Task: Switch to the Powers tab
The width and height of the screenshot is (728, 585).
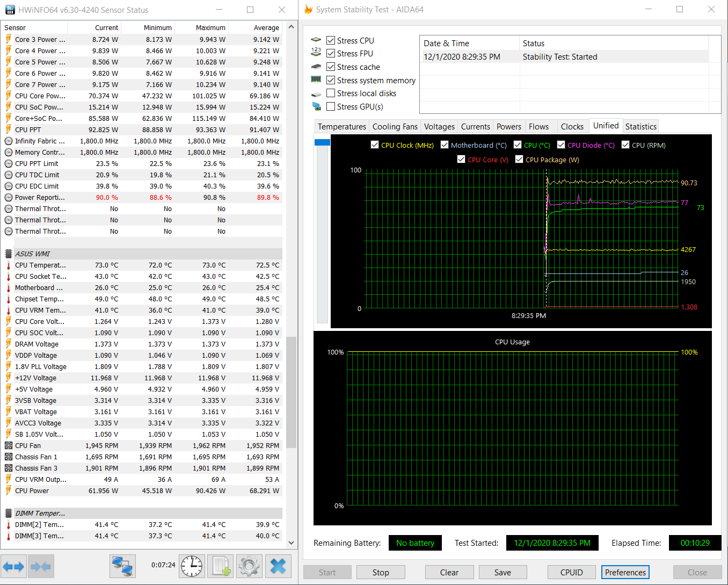Action: (x=509, y=127)
